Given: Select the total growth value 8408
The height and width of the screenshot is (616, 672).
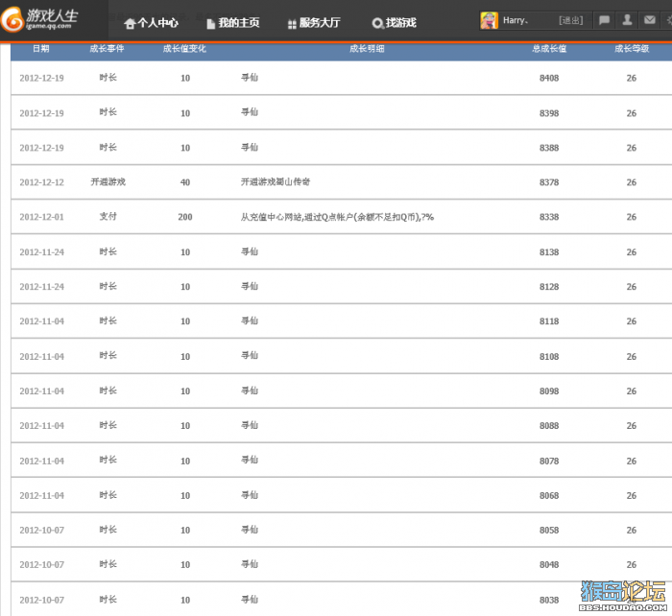Looking at the screenshot, I should [549, 78].
